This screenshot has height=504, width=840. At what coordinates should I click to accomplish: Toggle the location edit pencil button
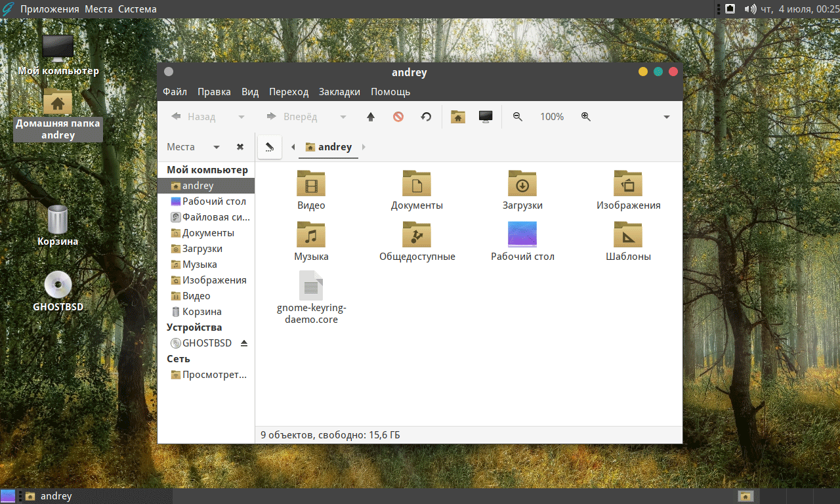pos(270,147)
